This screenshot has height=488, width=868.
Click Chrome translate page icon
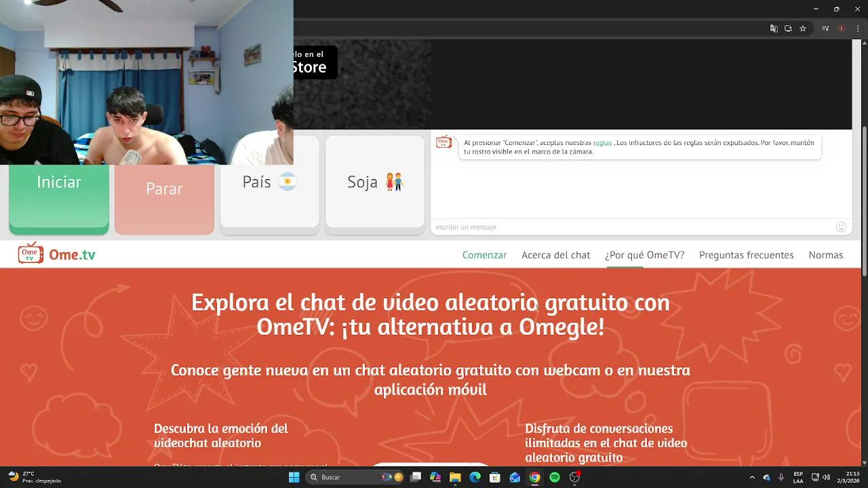click(x=774, y=28)
